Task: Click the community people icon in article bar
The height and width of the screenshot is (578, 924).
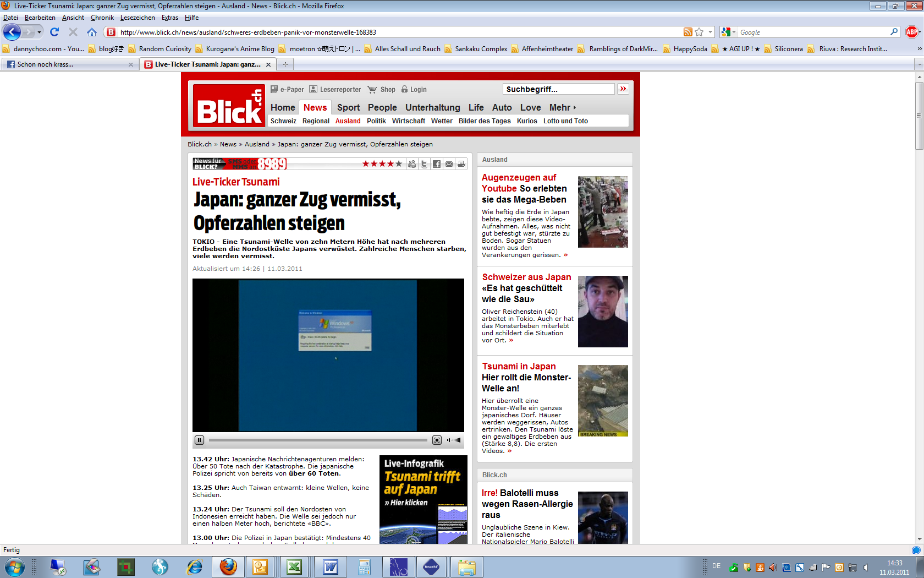Action: coord(411,164)
